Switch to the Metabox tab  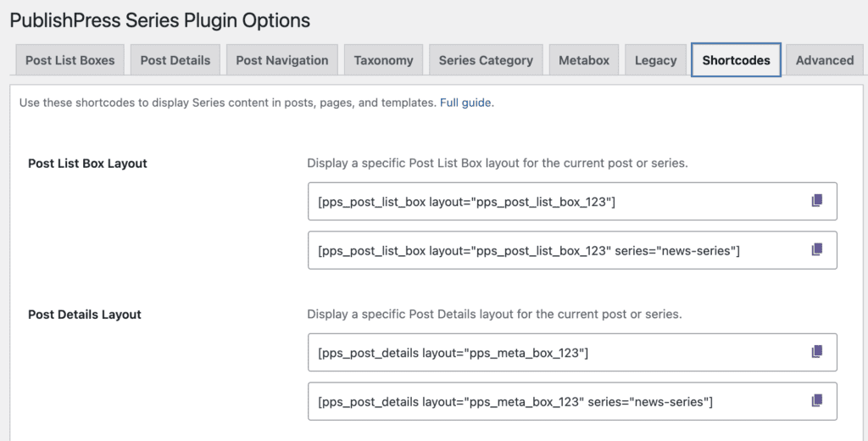pos(584,60)
